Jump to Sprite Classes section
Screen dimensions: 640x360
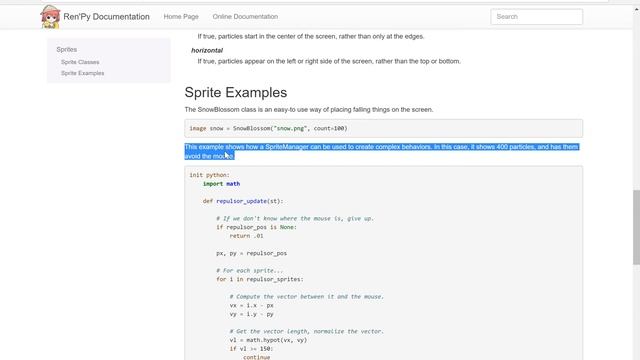pyautogui.click(x=80, y=62)
